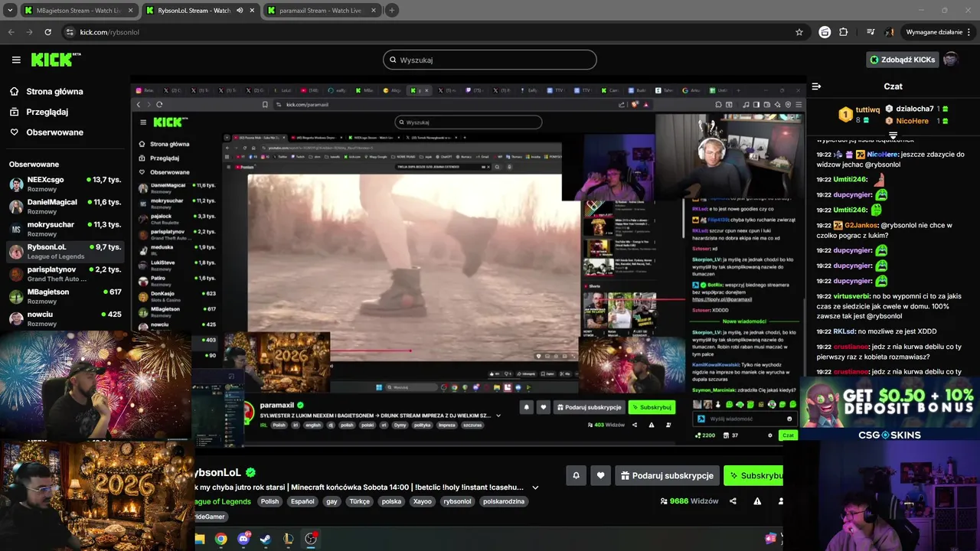The image size is (980, 551).
Task: Click the Zdobądź KICKs button
Action: [903, 60]
